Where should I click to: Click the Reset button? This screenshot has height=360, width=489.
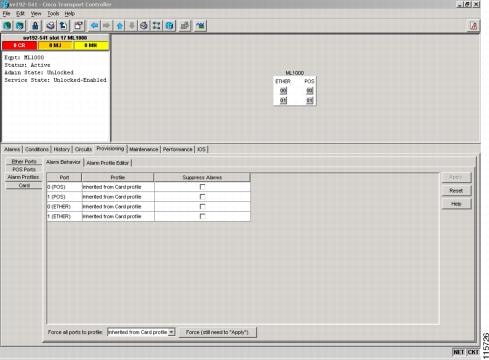click(456, 191)
